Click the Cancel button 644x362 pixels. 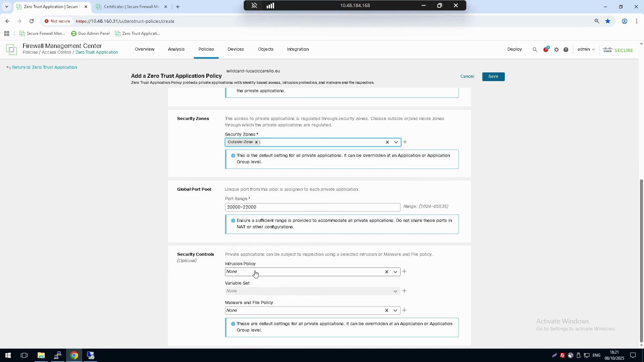467,76
